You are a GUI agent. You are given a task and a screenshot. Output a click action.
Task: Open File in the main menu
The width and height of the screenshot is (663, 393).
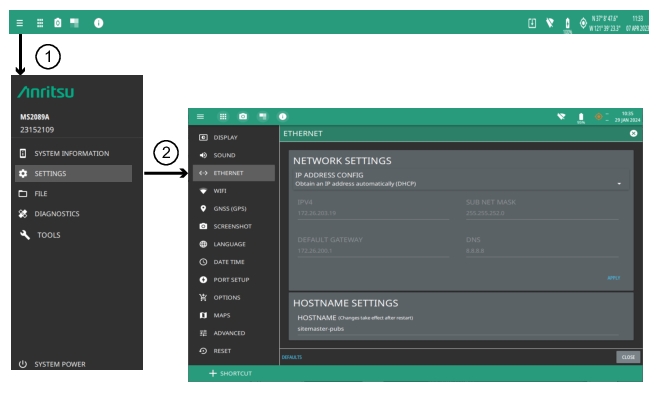pos(73,194)
